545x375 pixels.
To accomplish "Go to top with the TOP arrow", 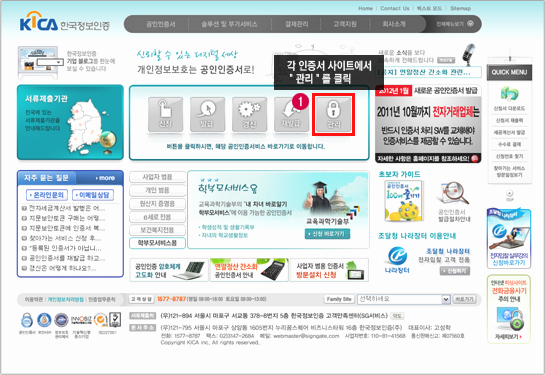I will point(510,195).
